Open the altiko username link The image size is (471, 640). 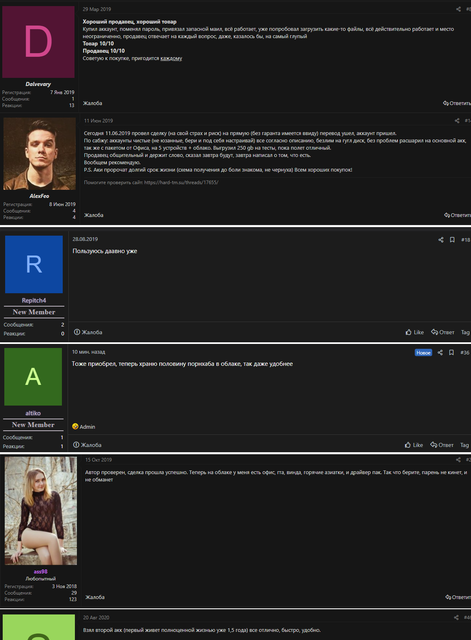(33, 413)
